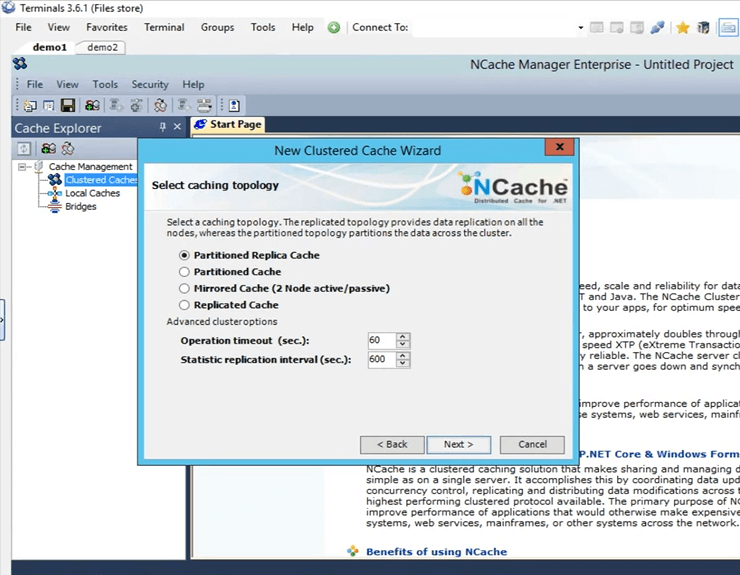
Task: Click the greyed-out icon left of the monitor icon
Action: (184, 105)
